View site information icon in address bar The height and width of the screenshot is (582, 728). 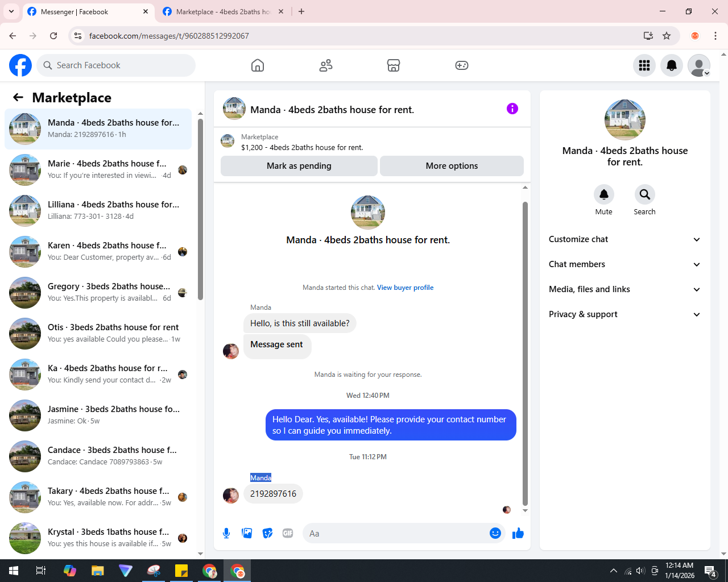(x=78, y=36)
